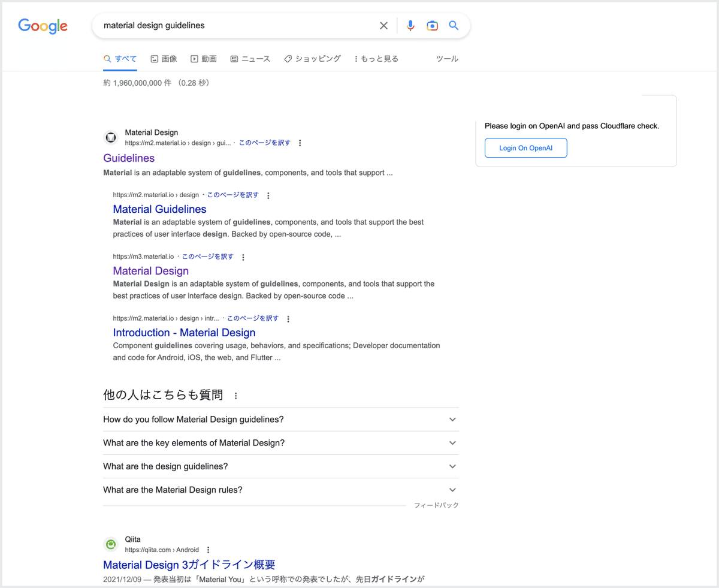Image resolution: width=719 pixels, height=588 pixels.
Task: Translate the m3.material.io result page
Action: point(208,257)
